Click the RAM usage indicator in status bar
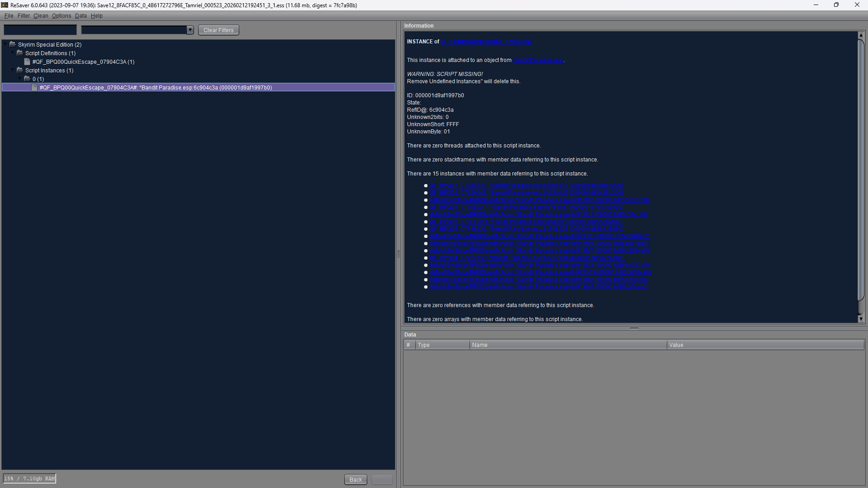 (x=30, y=479)
